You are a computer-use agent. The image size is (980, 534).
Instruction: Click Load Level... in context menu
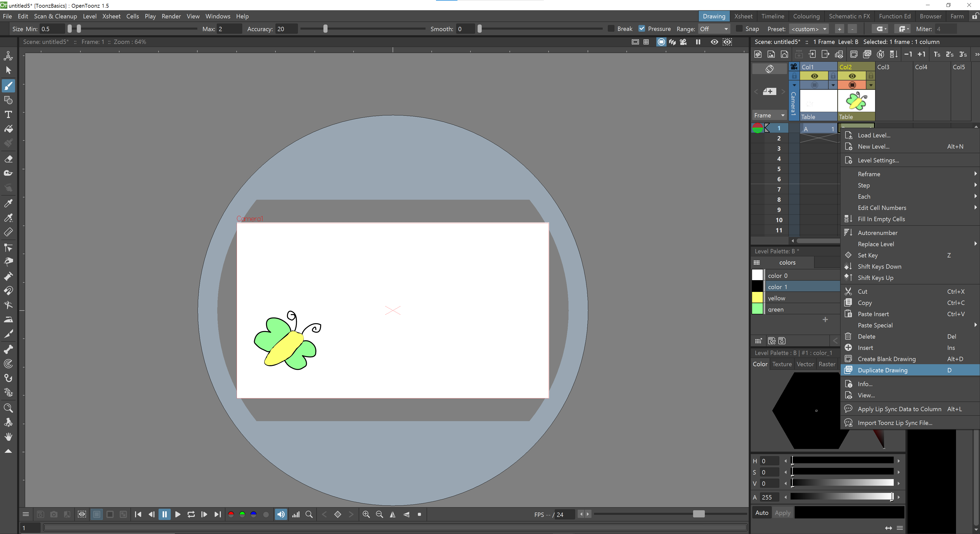[x=910, y=135]
